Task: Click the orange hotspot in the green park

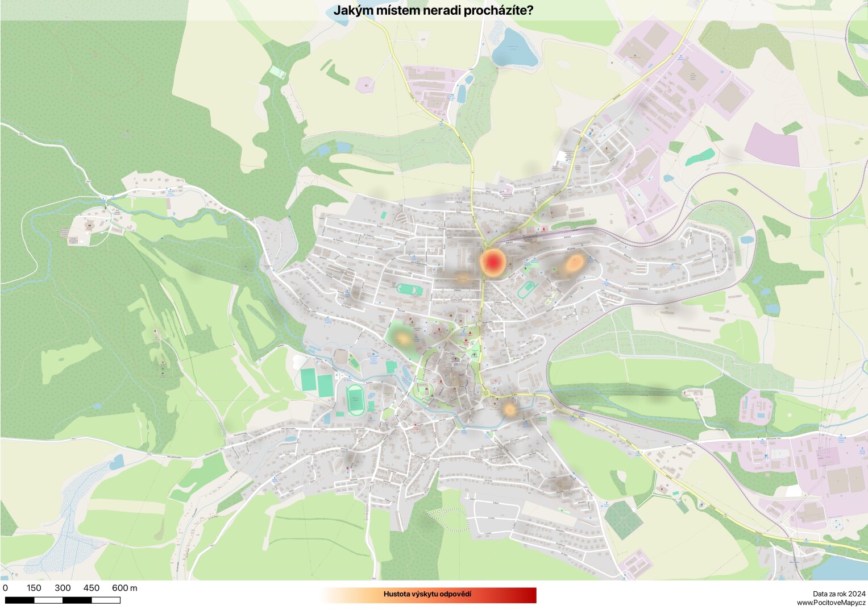Action: tap(404, 338)
